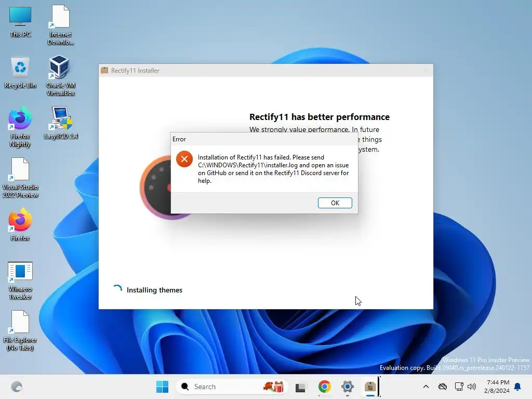Select Rectify11 Installer taskbar icon
Viewport: 532px width, 399px height.
(370, 387)
